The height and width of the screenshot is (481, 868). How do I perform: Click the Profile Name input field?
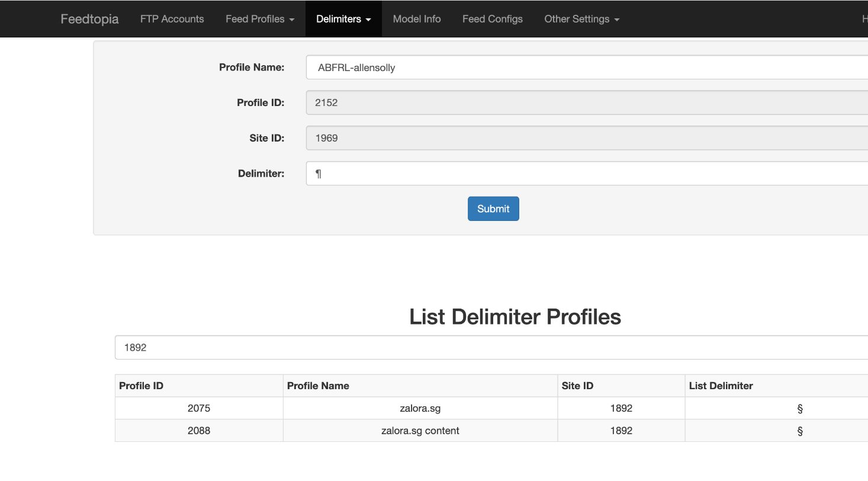[x=586, y=68]
